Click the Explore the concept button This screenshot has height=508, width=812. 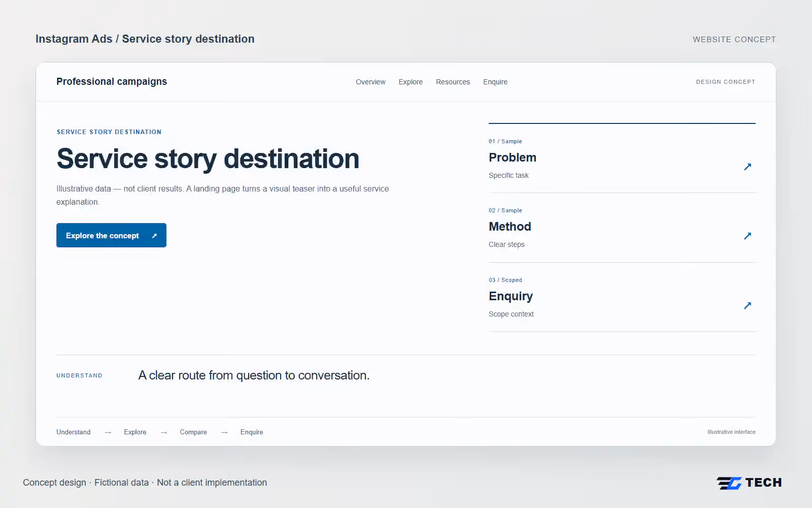(x=111, y=235)
